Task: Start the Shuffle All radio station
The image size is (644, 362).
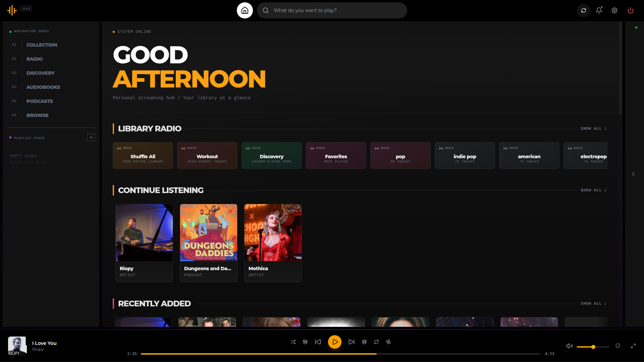Action: 143,156
